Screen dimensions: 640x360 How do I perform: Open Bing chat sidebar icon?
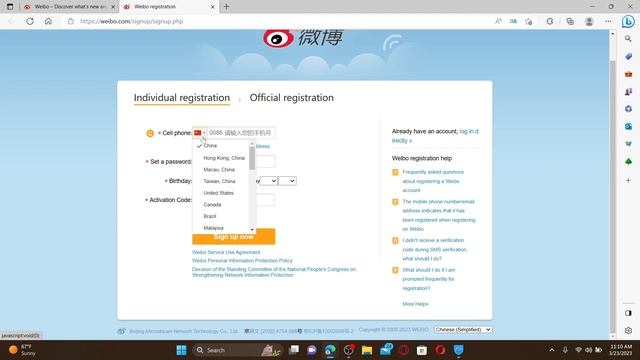pyautogui.click(x=628, y=21)
